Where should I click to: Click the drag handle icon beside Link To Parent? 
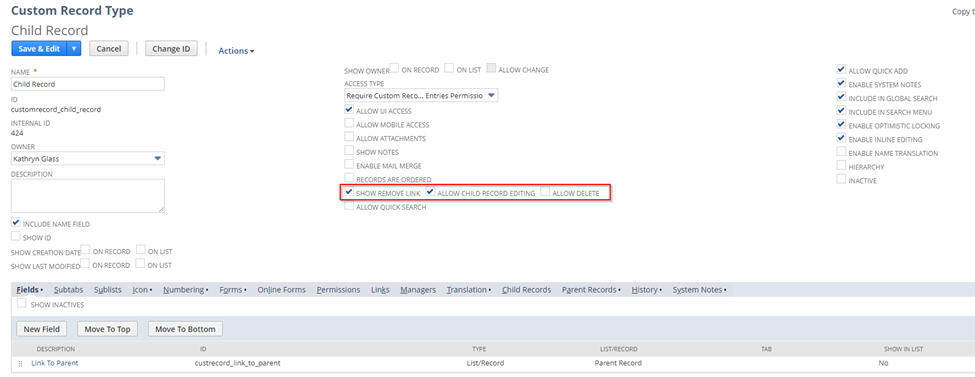point(20,363)
